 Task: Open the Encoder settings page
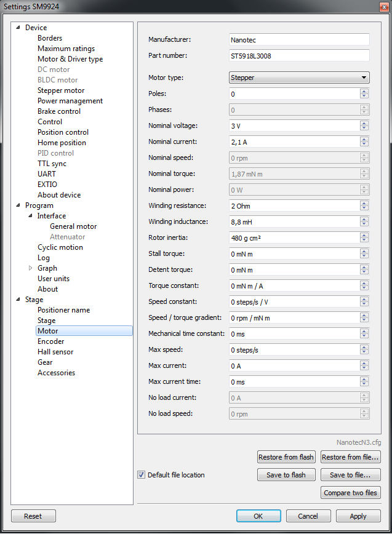50,341
